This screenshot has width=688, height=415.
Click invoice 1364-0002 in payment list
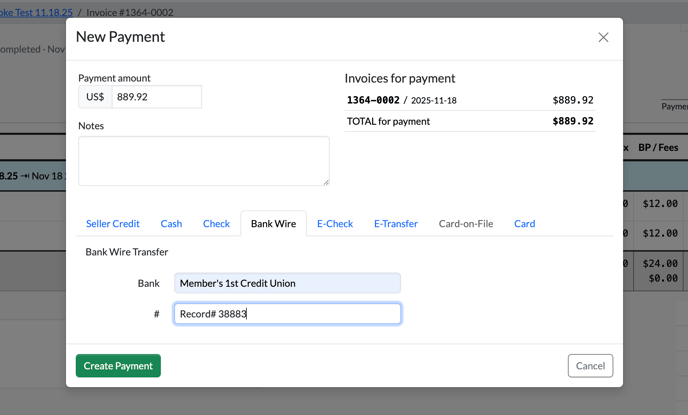tap(373, 101)
